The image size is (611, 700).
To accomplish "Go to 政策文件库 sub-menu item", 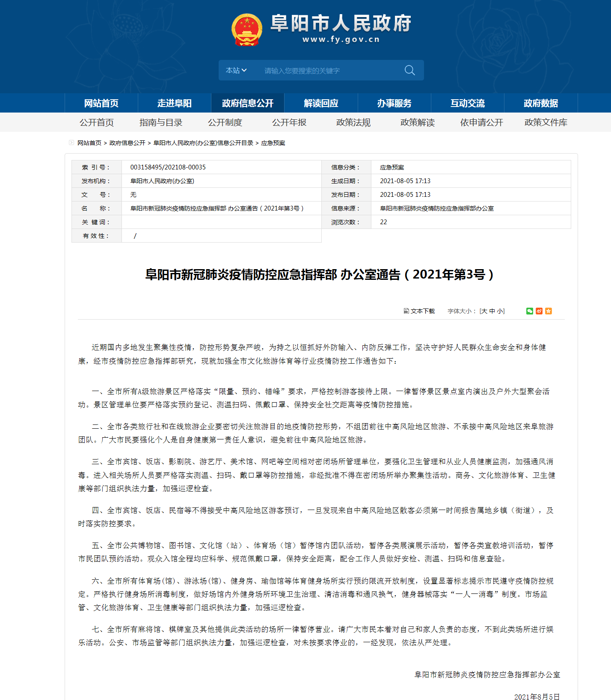I will pyautogui.click(x=546, y=122).
